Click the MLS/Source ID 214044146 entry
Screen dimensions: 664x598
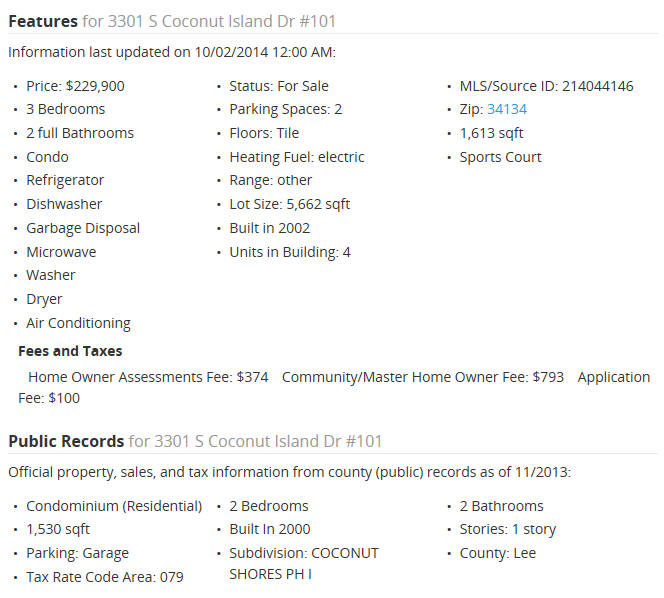pyautogui.click(x=547, y=86)
